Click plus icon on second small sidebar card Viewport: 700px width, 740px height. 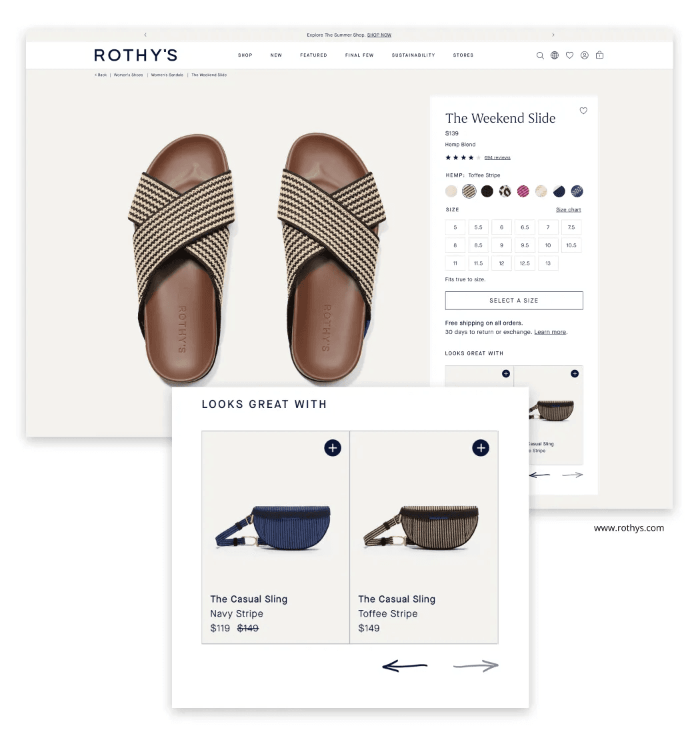click(x=575, y=374)
